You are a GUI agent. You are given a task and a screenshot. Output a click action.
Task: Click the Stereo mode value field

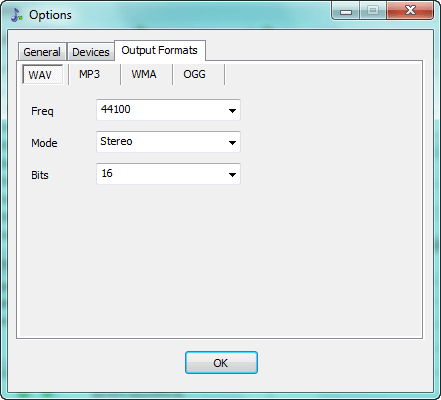pos(168,142)
